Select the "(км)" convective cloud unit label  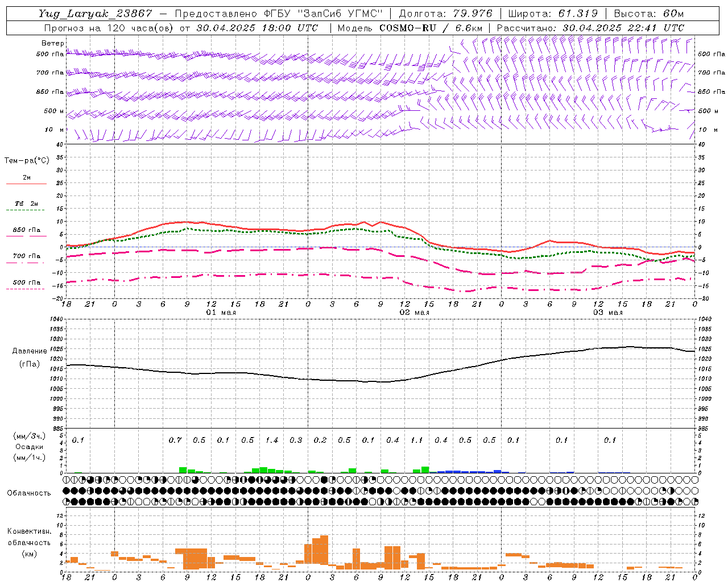point(29,554)
